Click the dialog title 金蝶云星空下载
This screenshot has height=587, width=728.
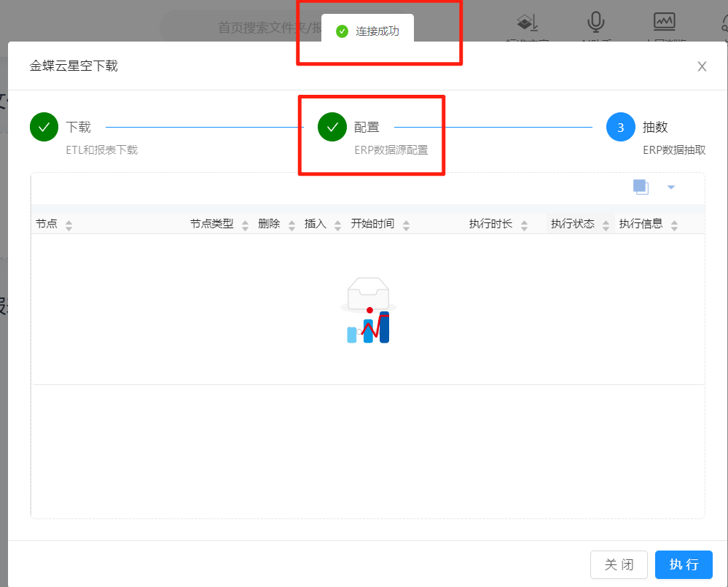click(x=74, y=66)
